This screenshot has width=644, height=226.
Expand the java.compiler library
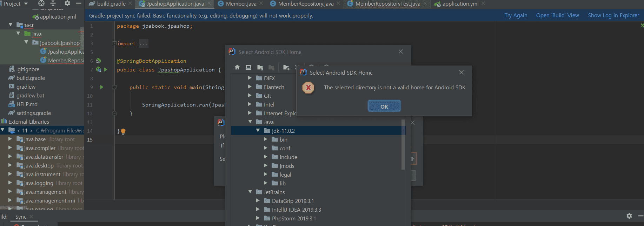[10, 148]
